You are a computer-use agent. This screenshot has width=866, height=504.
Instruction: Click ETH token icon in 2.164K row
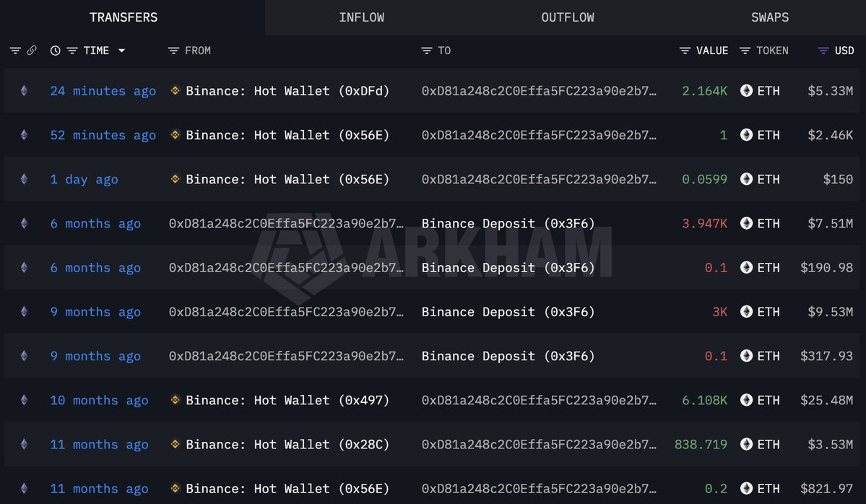[746, 90]
